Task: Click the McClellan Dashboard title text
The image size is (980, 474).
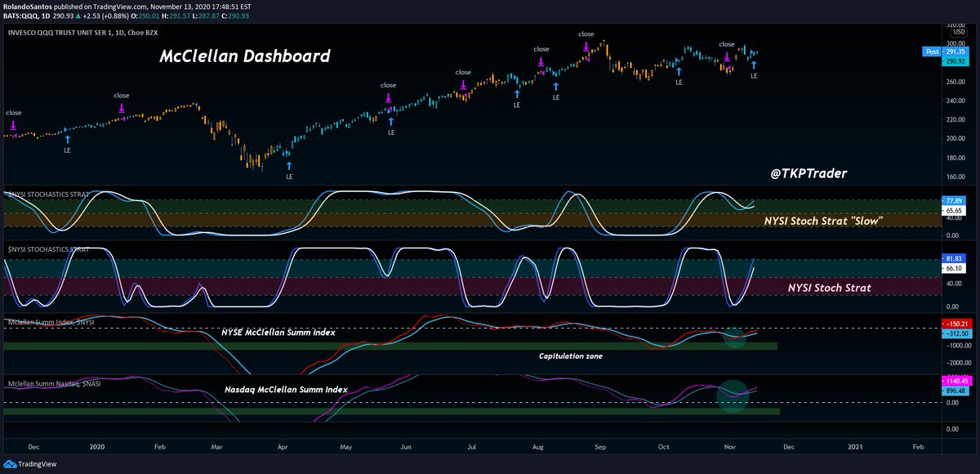Action: pyautogui.click(x=244, y=56)
